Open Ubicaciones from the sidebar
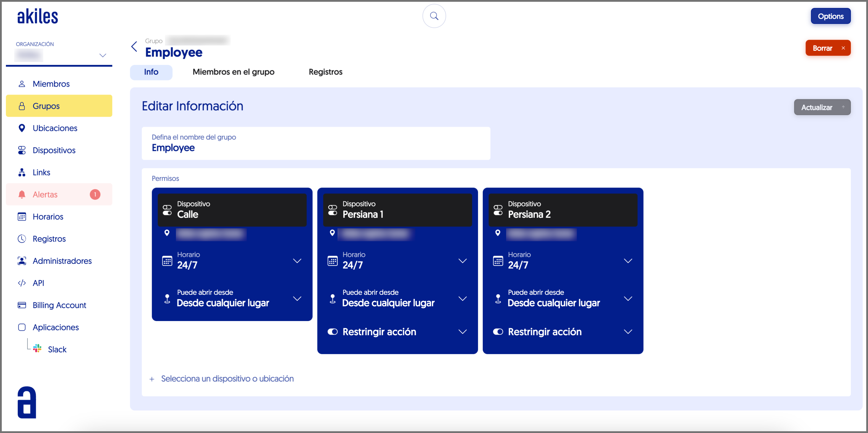 click(x=55, y=128)
